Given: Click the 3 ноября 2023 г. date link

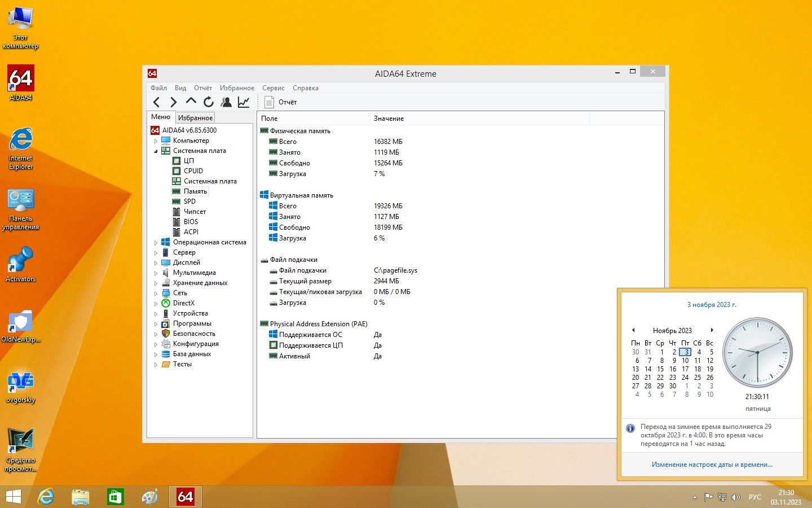Looking at the screenshot, I should [712, 305].
